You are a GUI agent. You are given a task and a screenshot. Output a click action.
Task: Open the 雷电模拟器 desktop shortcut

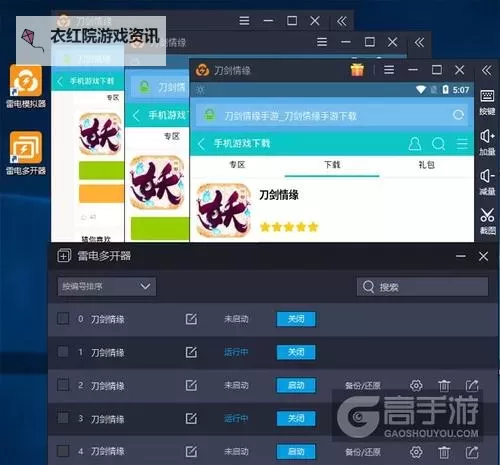coord(26,86)
